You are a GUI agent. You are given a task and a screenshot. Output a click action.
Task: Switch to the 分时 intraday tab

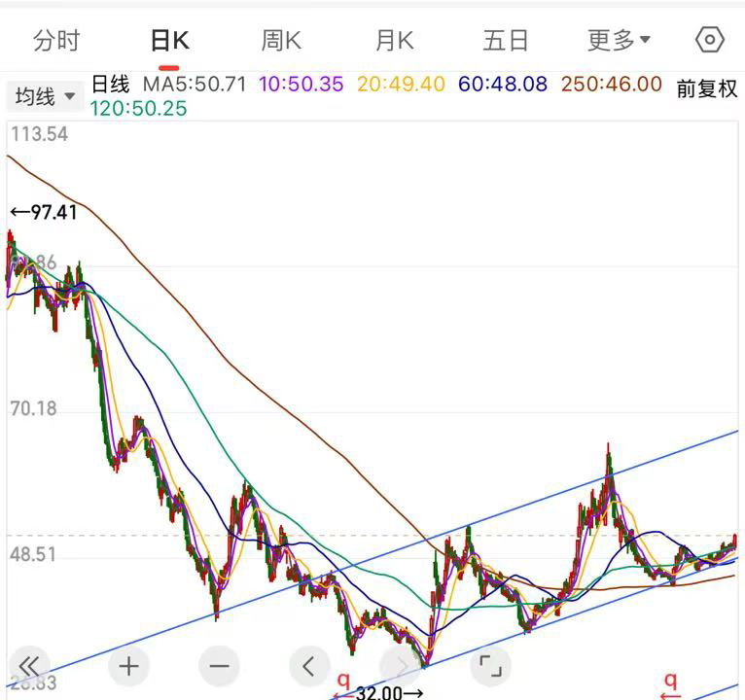click(x=56, y=41)
